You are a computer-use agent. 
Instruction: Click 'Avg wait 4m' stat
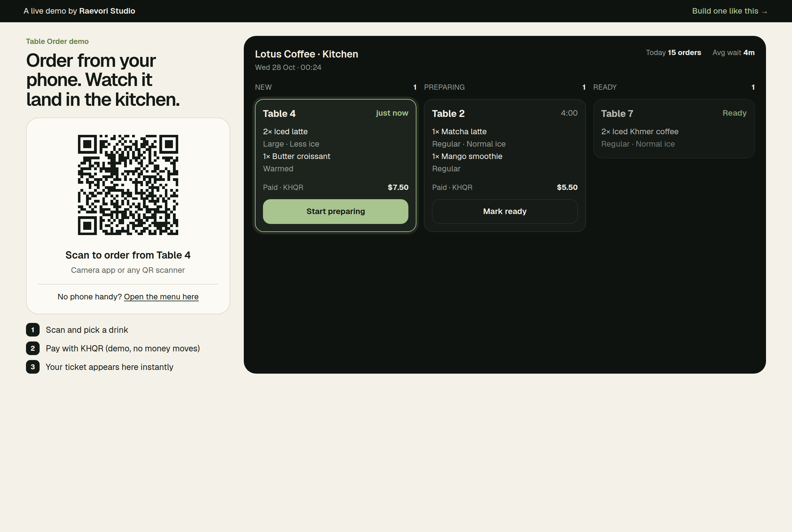click(733, 53)
